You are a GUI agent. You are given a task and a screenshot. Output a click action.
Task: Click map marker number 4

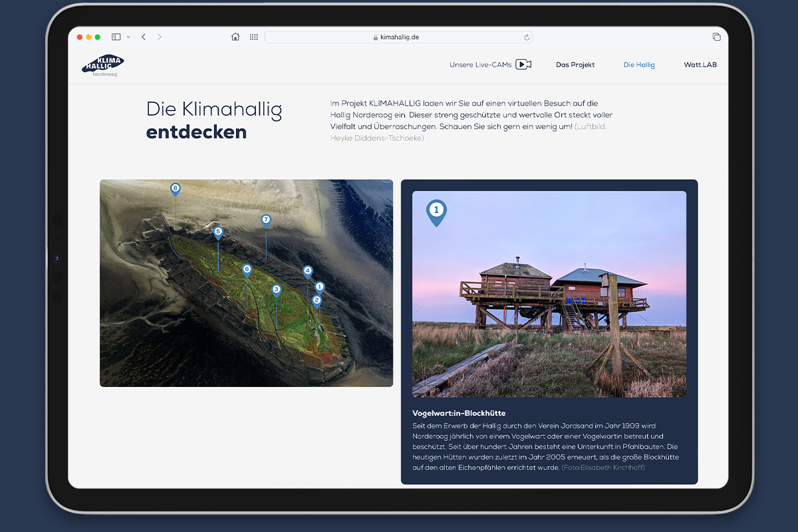[307, 271]
